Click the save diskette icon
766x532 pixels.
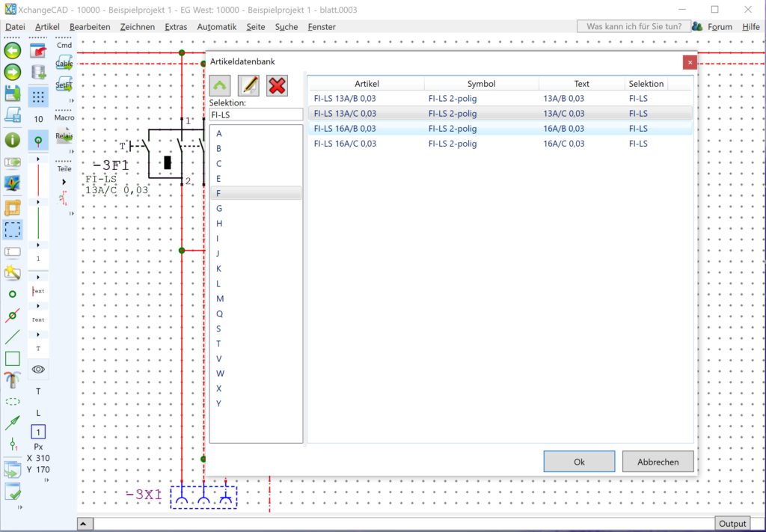tap(12, 94)
